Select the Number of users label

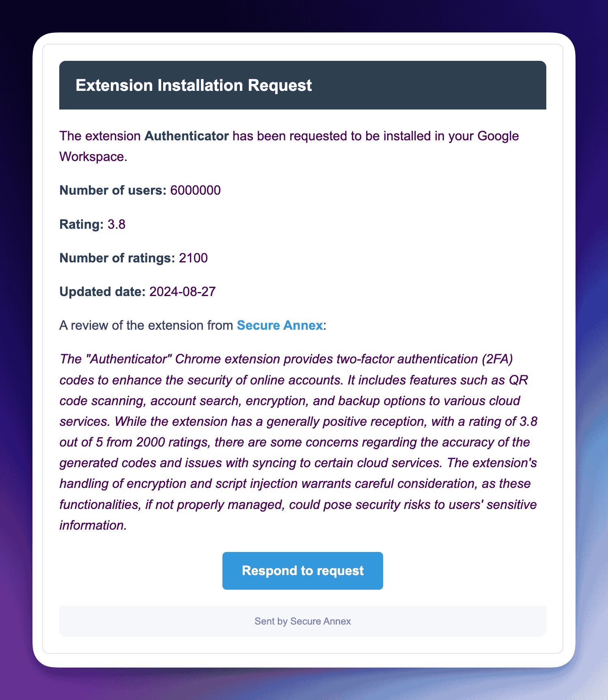point(112,190)
